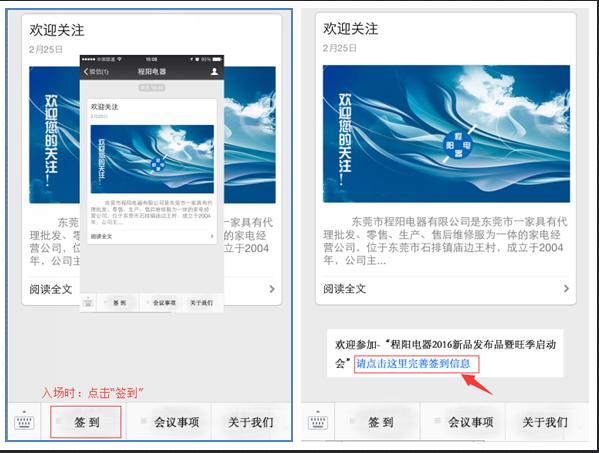Expand 阅读全文 chevron in the right card
Screen dimensions: 599x453
point(566,288)
